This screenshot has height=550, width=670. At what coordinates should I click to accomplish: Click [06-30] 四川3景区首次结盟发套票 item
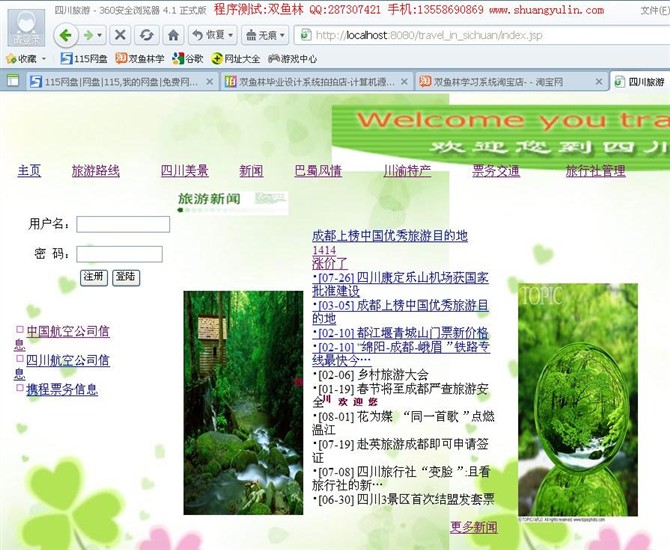(403, 499)
